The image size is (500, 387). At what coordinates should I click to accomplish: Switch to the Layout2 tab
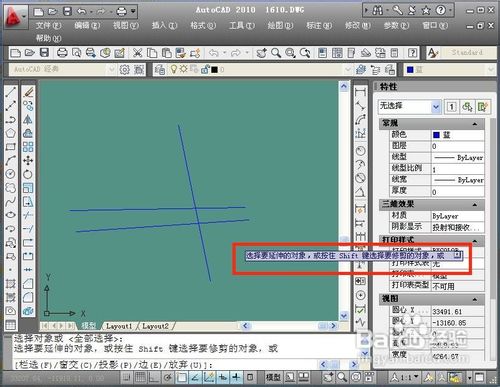[x=155, y=326]
